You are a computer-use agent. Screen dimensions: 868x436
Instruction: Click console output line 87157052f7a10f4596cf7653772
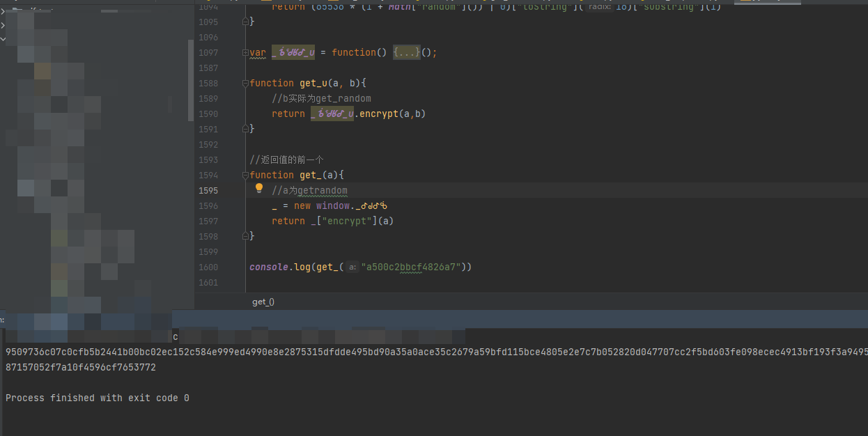[x=81, y=367]
